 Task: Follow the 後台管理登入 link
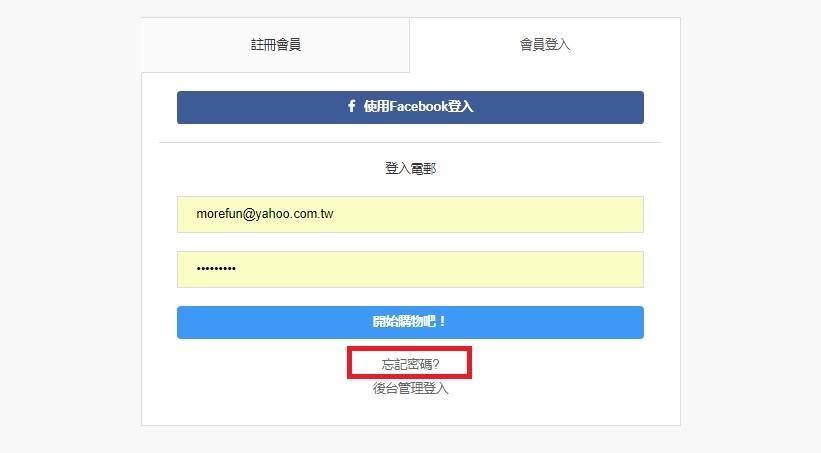pyautogui.click(x=410, y=388)
